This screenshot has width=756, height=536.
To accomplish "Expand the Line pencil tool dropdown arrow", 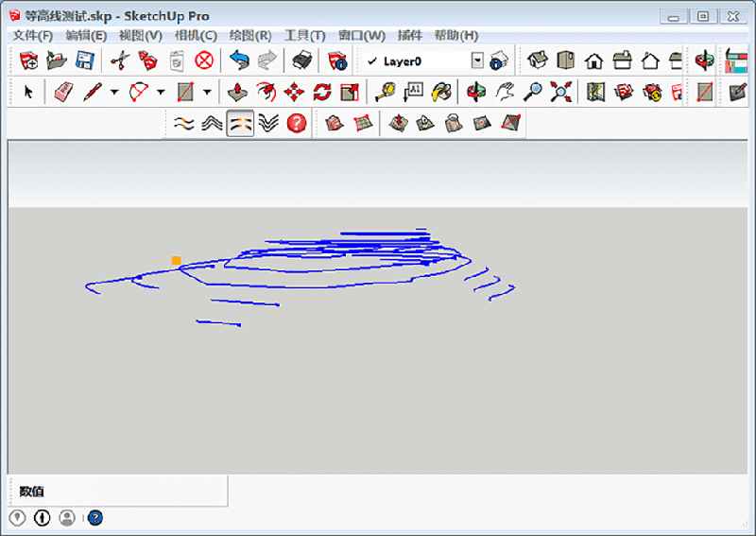I will tap(113, 92).
